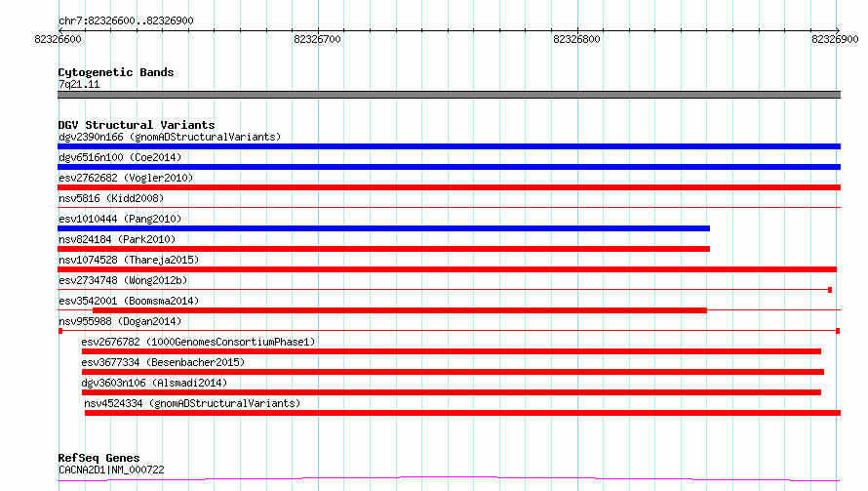This screenshot has width=868, height=491.
Task: Click the red bar for nsv1074528
Action: 448,269
